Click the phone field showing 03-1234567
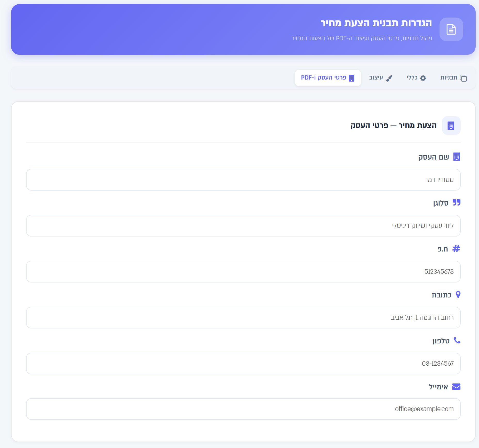 point(243,364)
